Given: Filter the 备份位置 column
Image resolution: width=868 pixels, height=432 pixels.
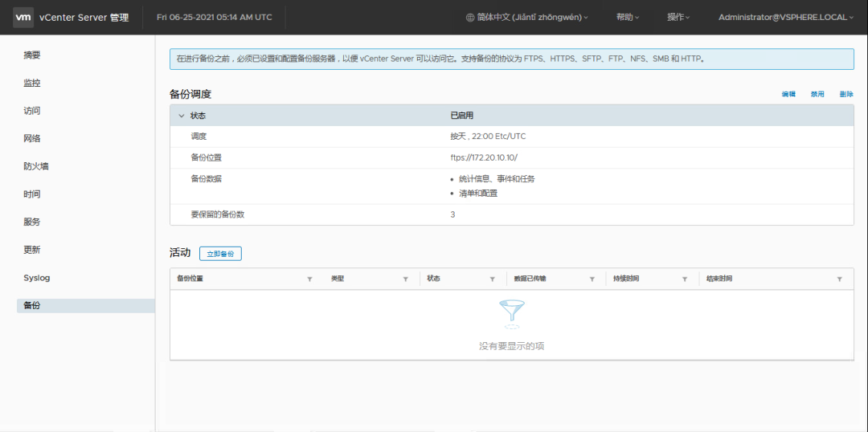Looking at the screenshot, I should click(309, 279).
